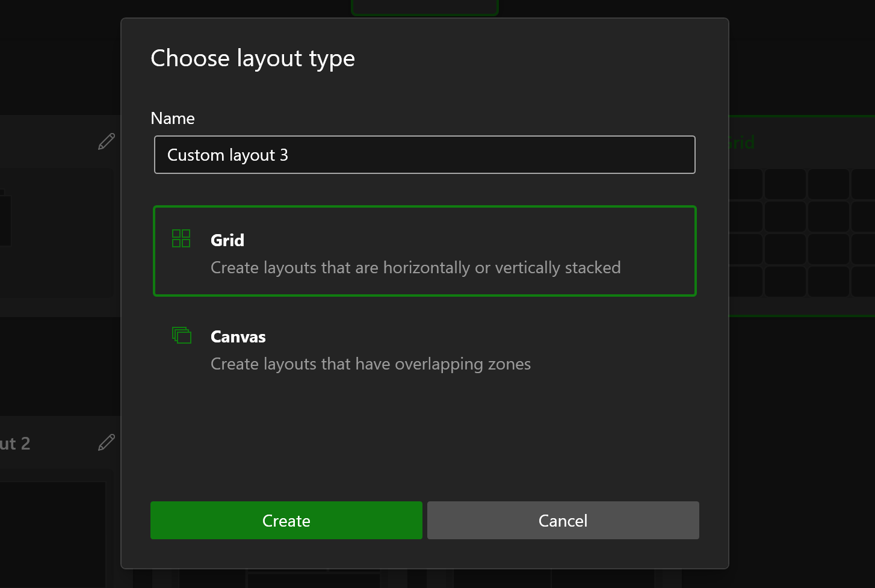Viewport: 875px width, 588px height.
Task: Click 'Create layouts that are horizontally or vertically stacked'
Action: [x=416, y=268]
